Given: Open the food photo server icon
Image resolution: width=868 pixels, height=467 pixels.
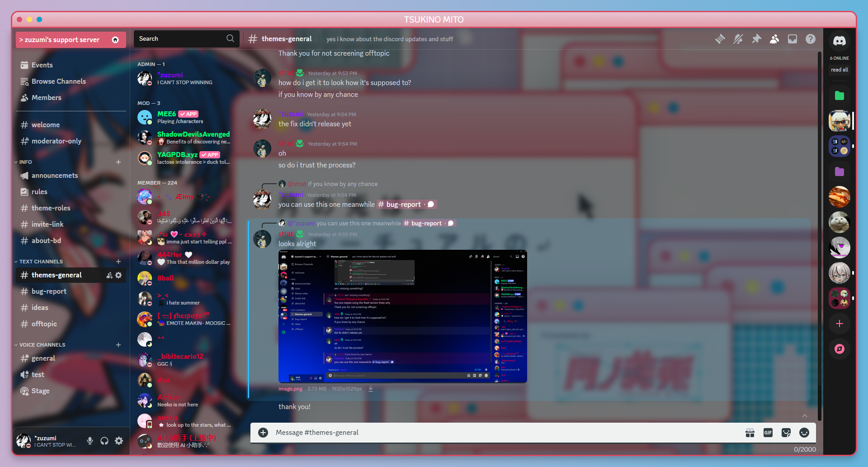Looking at the screenshot, I should [x=840, y=197].
